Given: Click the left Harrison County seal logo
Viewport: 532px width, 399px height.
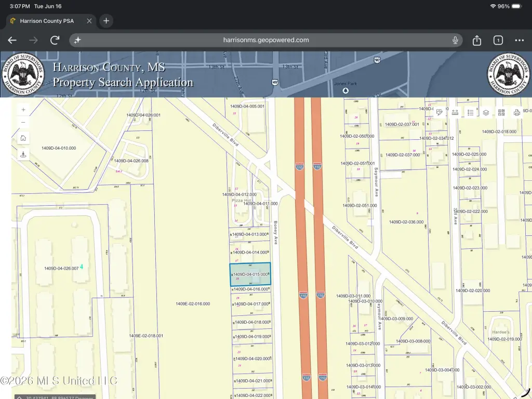Looking at the screenshot, I should 23,74.
